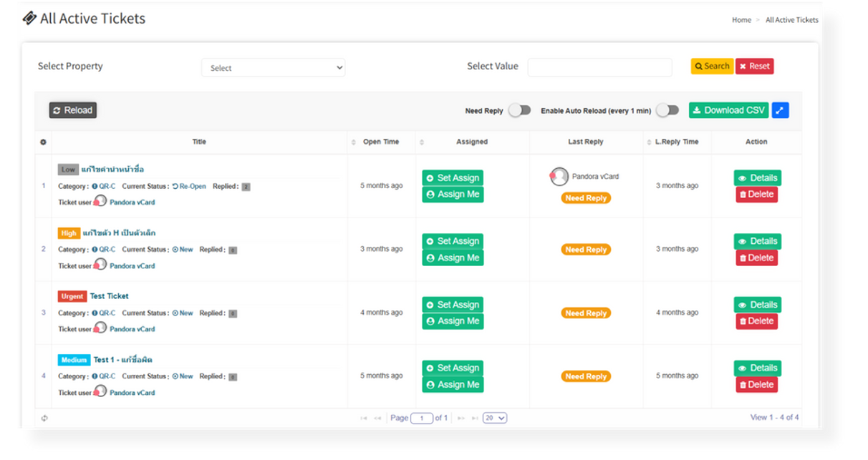Click New status link in Test Ticket row

pos(183,313)
